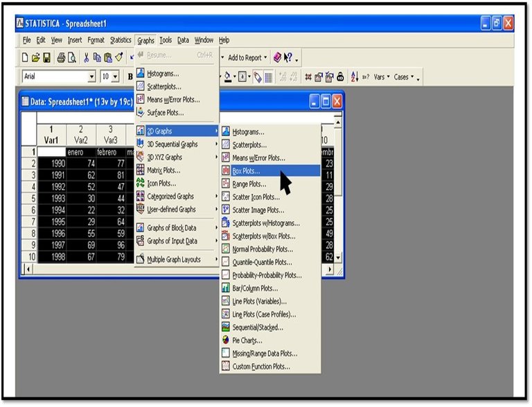Expand Multiple Graph Layouts submenu
Image resolution: width=532 pixels, height=407 pixels.
tap(177, 259)
